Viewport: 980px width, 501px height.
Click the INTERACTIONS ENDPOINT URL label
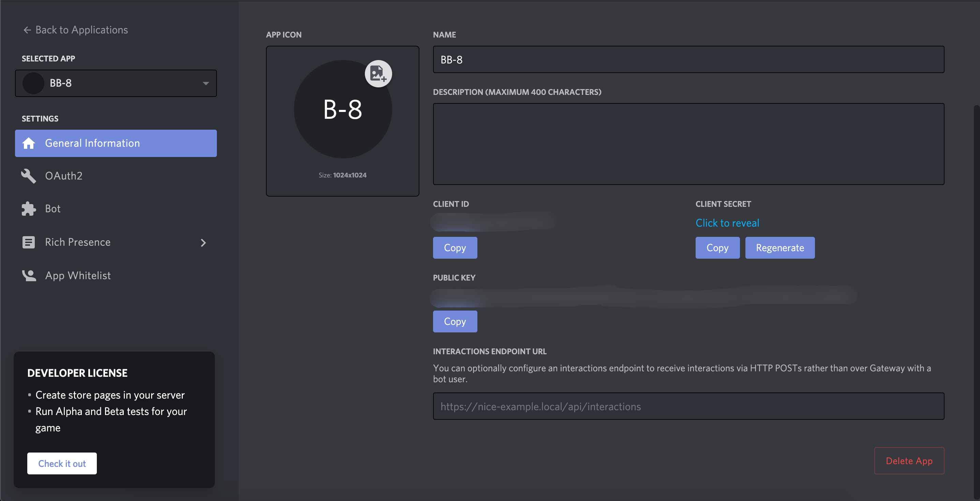coord(490,352)
